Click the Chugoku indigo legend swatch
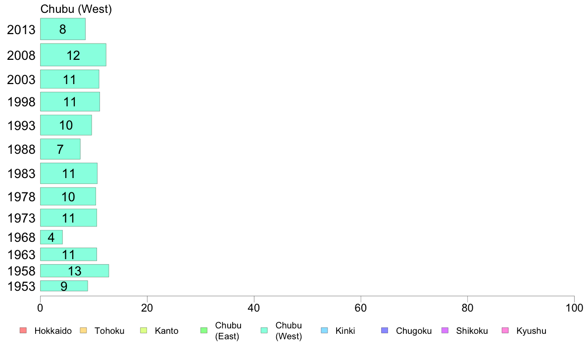This screenshot has width=588, height=364. coord(385,330)
